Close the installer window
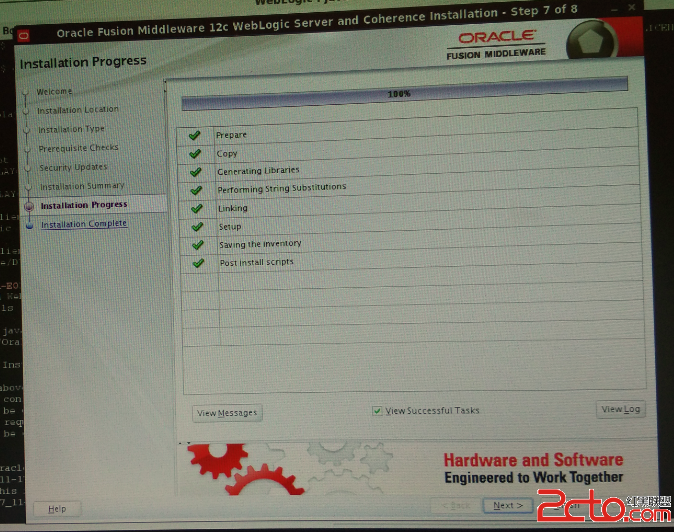The image size is (674, 532). [x=632, y=7]
